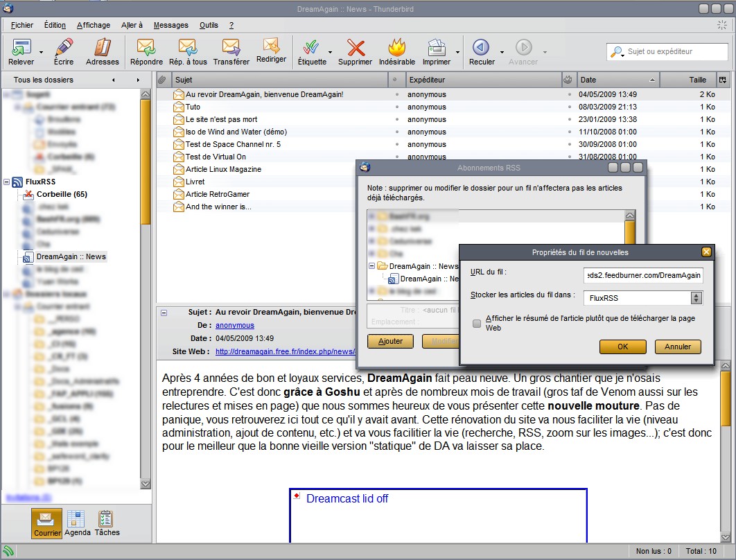Click the DreamAgain :: News feed folder icon in sidebar

28,256
